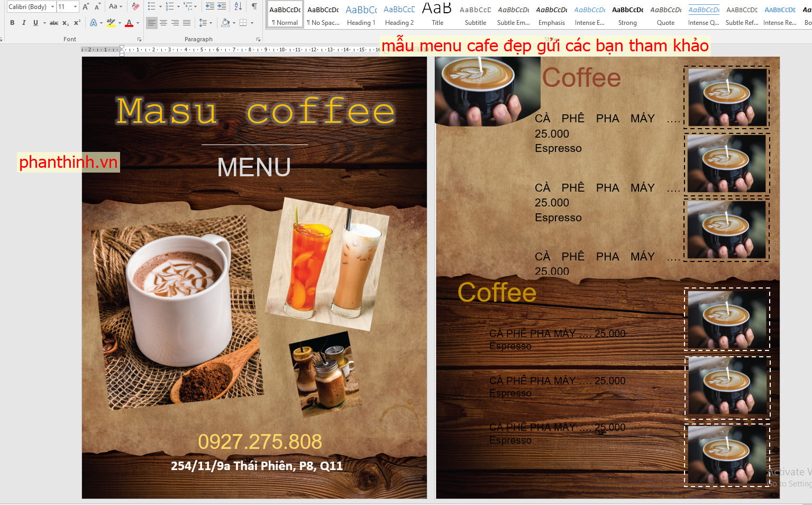This screenshot has width=812, height=505.
Task: Increase paragraph indent
Action: click(222, 7)
